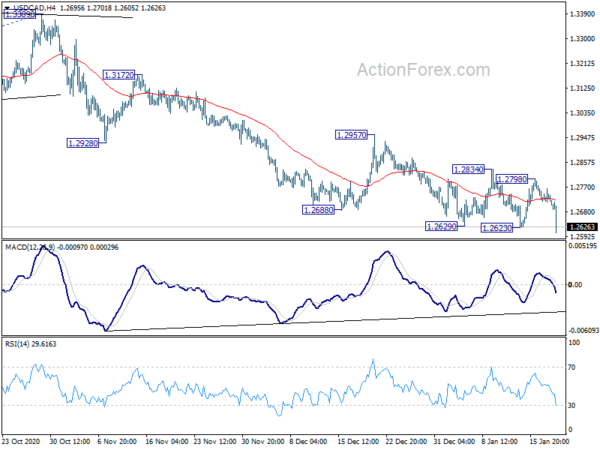600x450 pixels.
Task: Click the 1.26800 price axis value
Action: (x=582, y=212)
